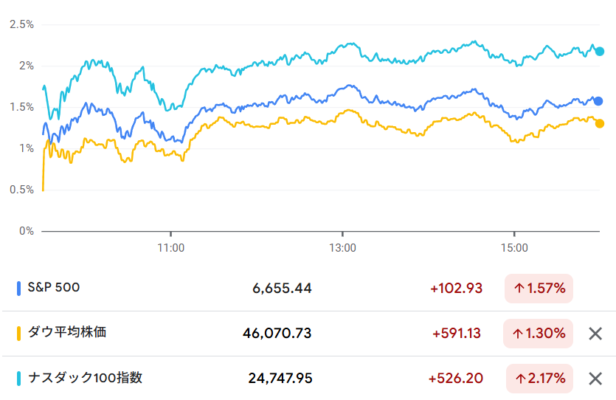616x400 pixels.
Task: Click the ダウ平均株価 ↑1.30% change badge
Action: tap(540, 333)
